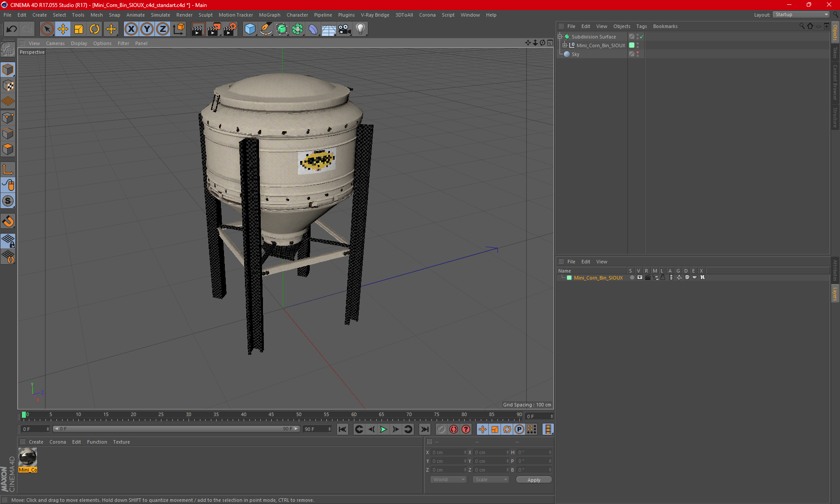Toggle Subdivision Surface enable checkmark

coord(641,37)
